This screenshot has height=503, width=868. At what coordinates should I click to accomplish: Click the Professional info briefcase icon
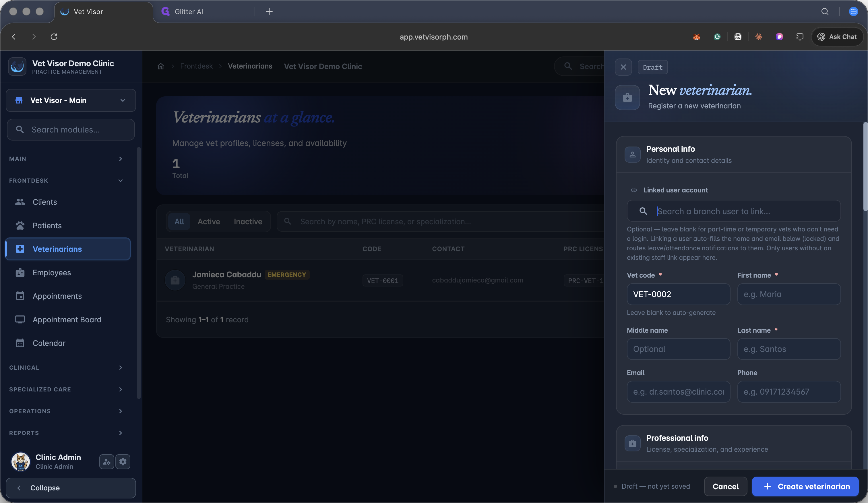click(632, 443)
